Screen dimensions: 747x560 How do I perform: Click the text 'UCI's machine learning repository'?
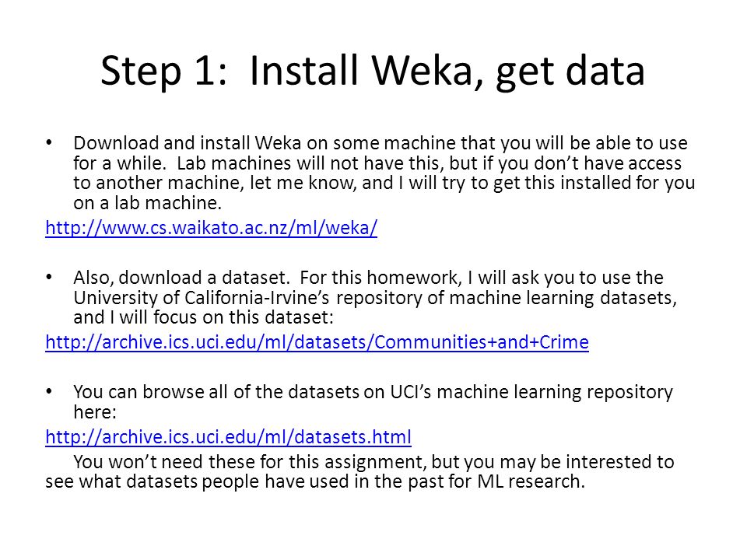click(x=531, y=392)
